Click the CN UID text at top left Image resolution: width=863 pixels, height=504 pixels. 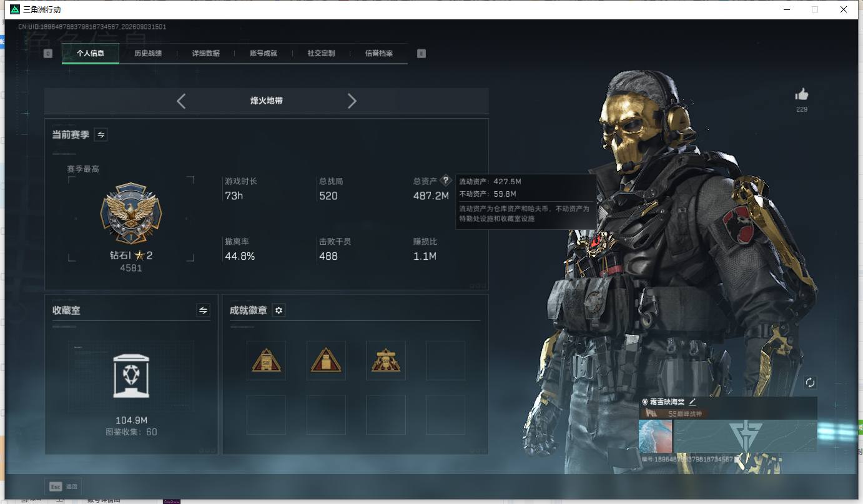click(x=92, y=27)
